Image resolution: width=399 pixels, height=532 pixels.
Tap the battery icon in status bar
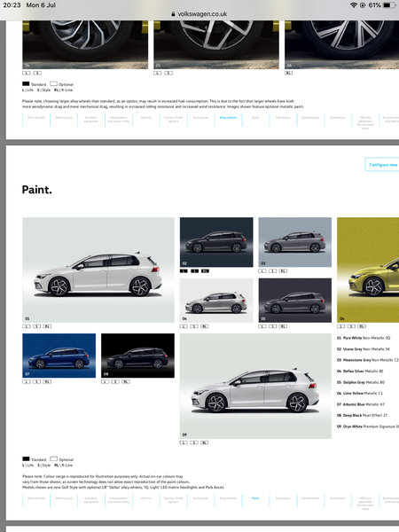pos(389,5)
